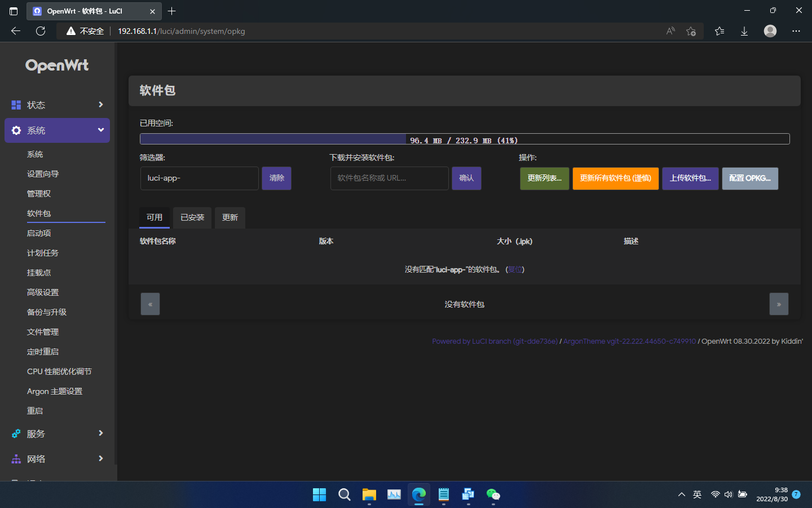Click the 复位 reset link

point(515,270)
